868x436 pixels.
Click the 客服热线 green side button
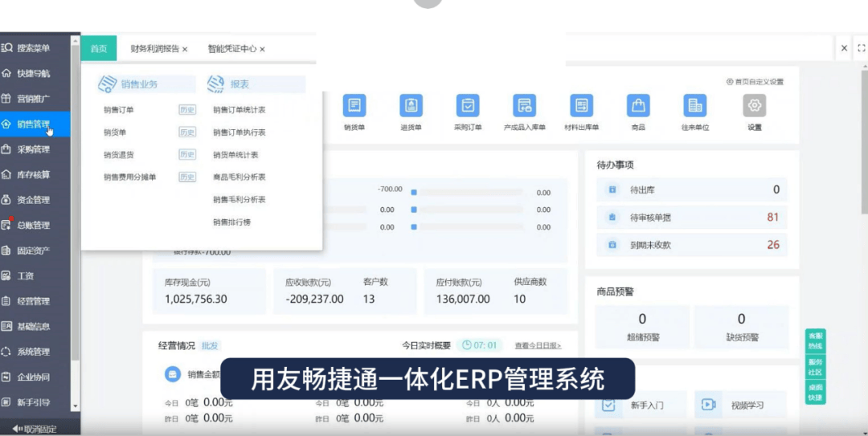tap(816, 340)
